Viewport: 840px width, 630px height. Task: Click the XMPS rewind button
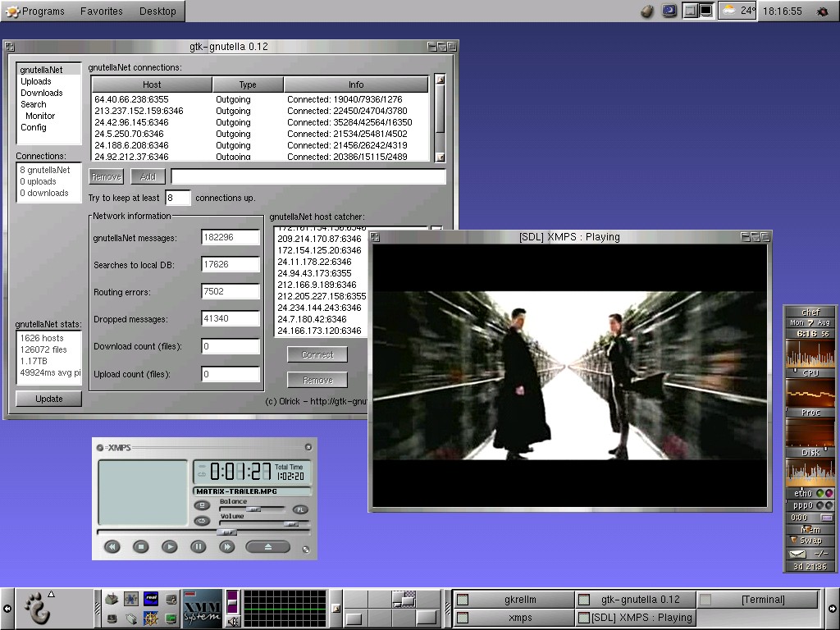coord(112,546)
